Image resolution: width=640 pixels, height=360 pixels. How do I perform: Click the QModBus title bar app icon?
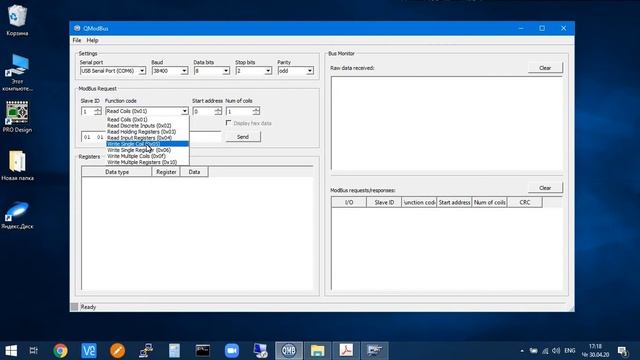coord(77,28)
